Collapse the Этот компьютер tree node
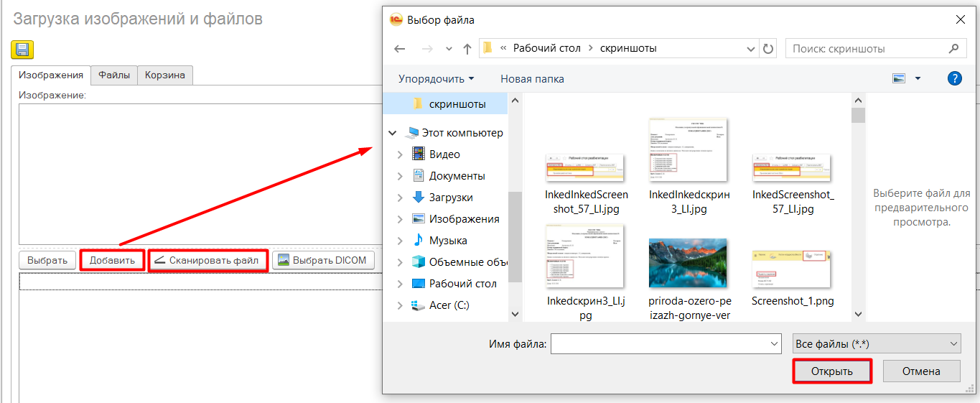 (393, 133)
